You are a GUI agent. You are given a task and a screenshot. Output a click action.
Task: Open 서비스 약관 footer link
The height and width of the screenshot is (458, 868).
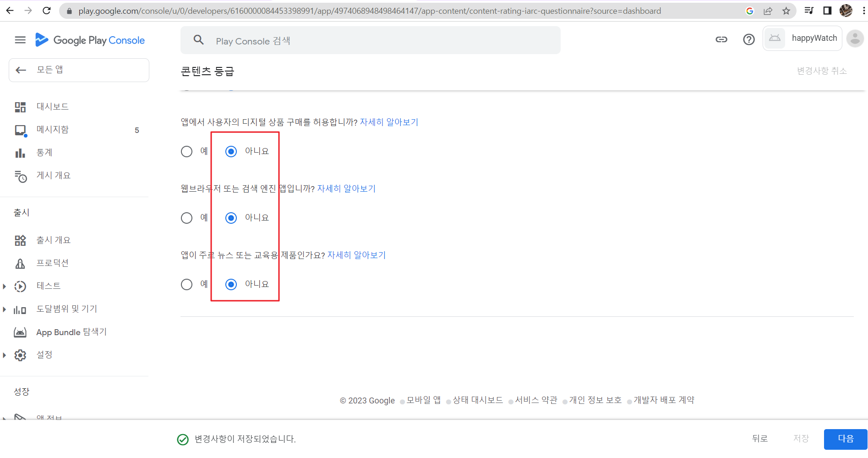pos(536,400)
